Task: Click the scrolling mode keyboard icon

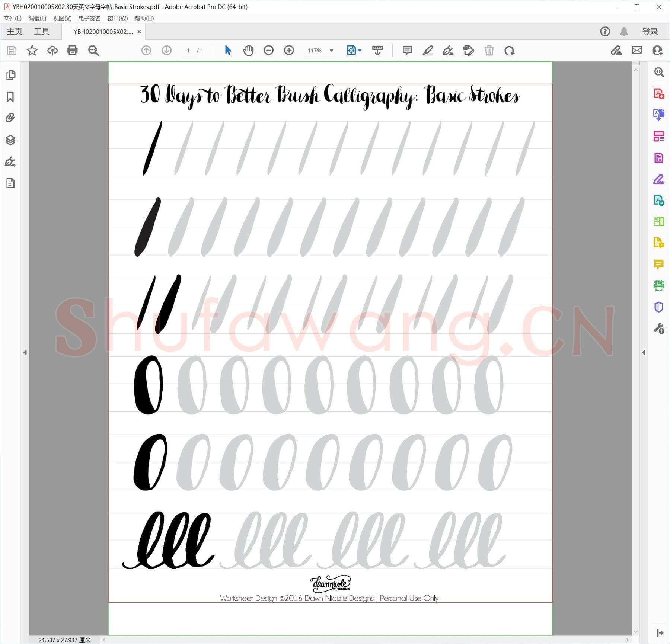Action: click(x=377, y=50)
